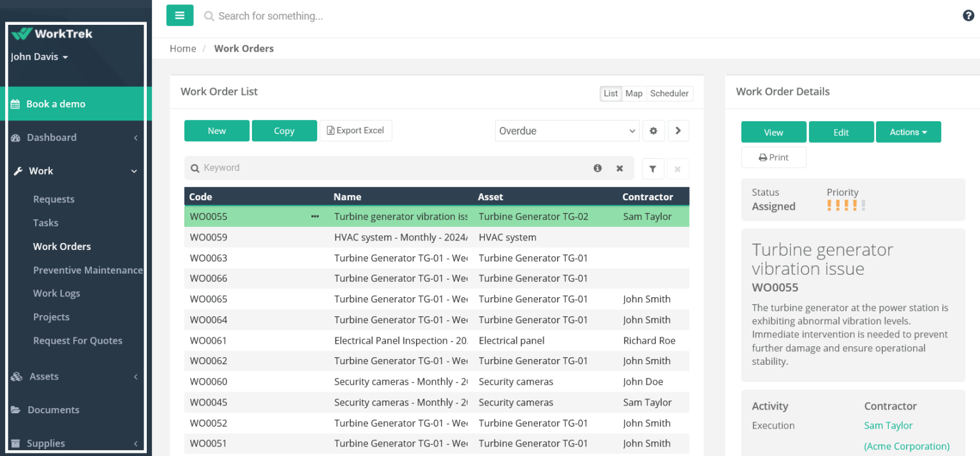Click the right arrow next to gear icon
The image size is (980, 456).
678,131
